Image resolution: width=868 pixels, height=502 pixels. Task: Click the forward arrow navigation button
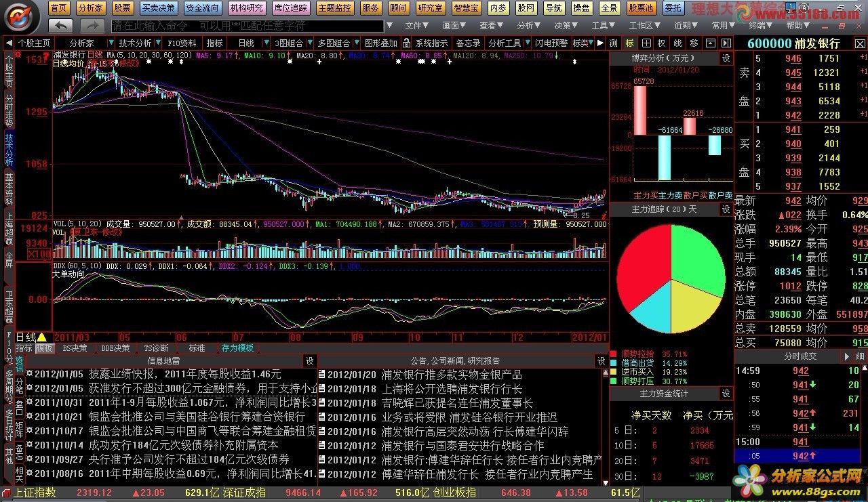pyautogui.click(x=92, y=25)
